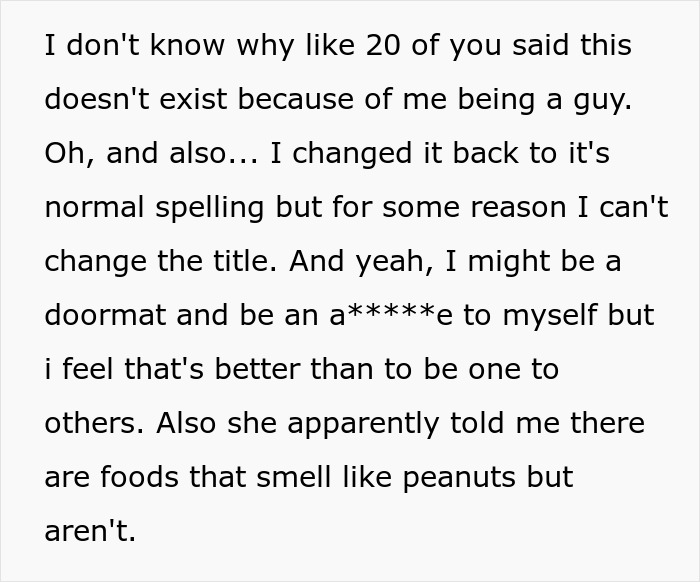The image size is (700, 582).
Task: Click the word "foods" in the paragraph
Action: click(129, 476)
